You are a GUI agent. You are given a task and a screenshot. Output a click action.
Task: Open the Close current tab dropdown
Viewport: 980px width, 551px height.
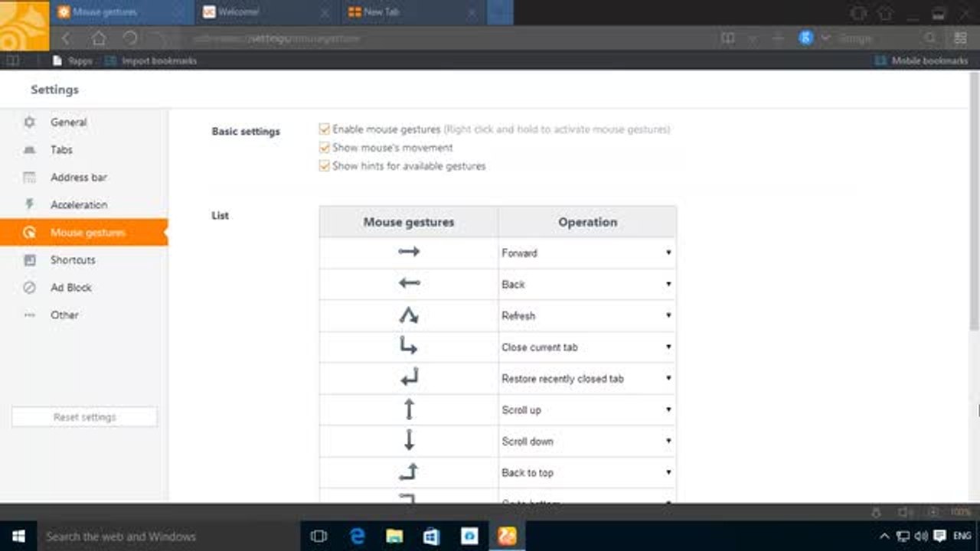(x=587, y=347)
